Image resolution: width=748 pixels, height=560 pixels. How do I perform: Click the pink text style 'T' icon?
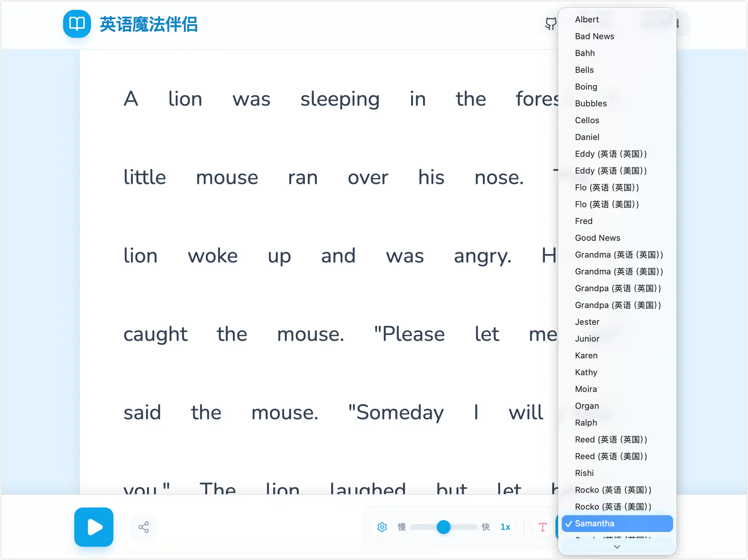542,527
